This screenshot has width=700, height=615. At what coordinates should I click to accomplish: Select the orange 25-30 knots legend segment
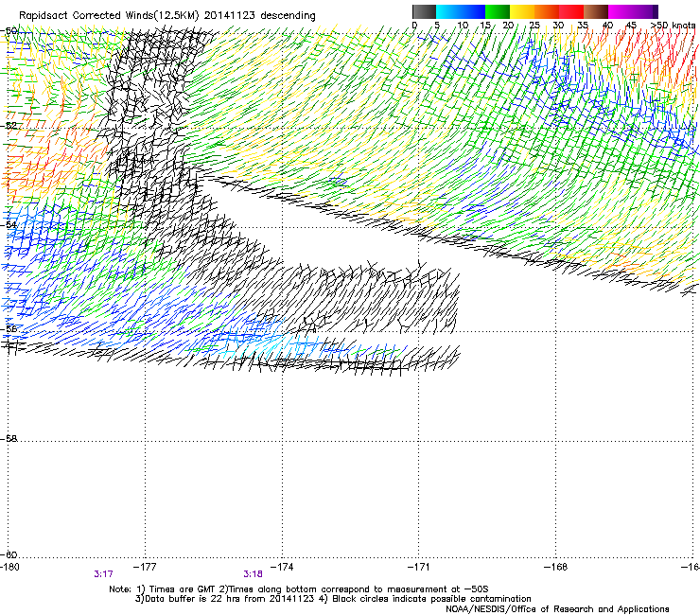[547, 11]
